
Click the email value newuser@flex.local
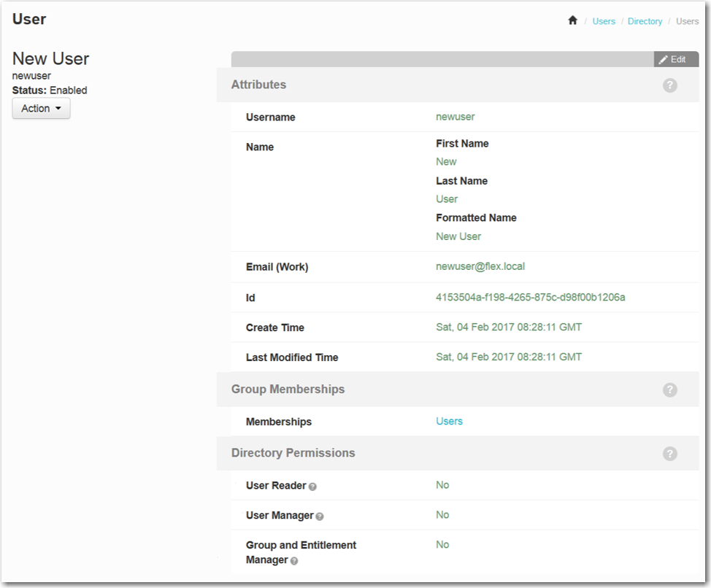click(x=480, y=266)
